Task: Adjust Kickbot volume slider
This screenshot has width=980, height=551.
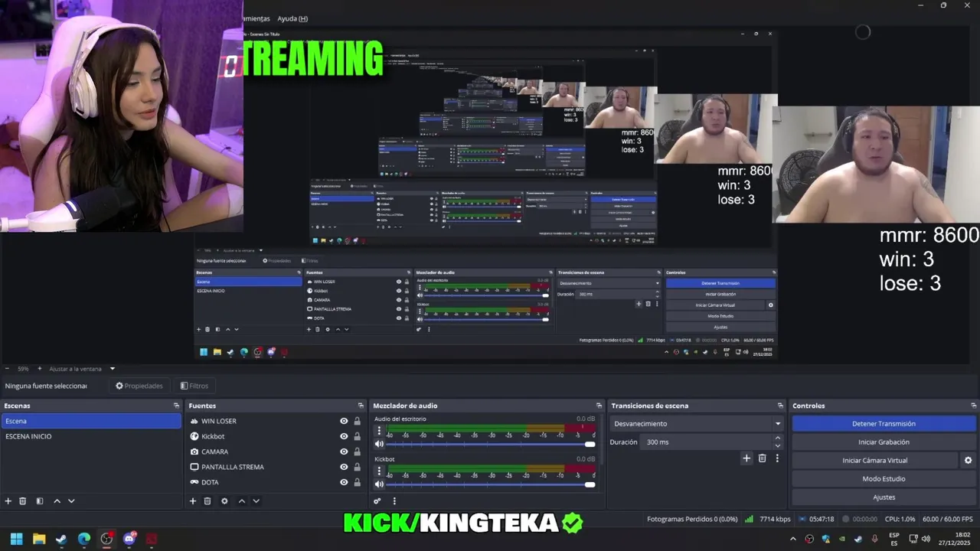Action: [490, 484]
